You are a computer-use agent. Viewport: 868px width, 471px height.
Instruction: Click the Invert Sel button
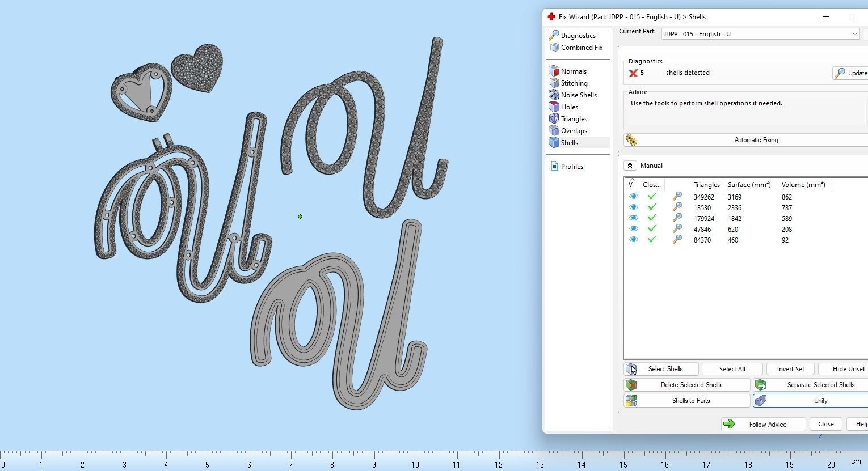click(x=790, y=369)
